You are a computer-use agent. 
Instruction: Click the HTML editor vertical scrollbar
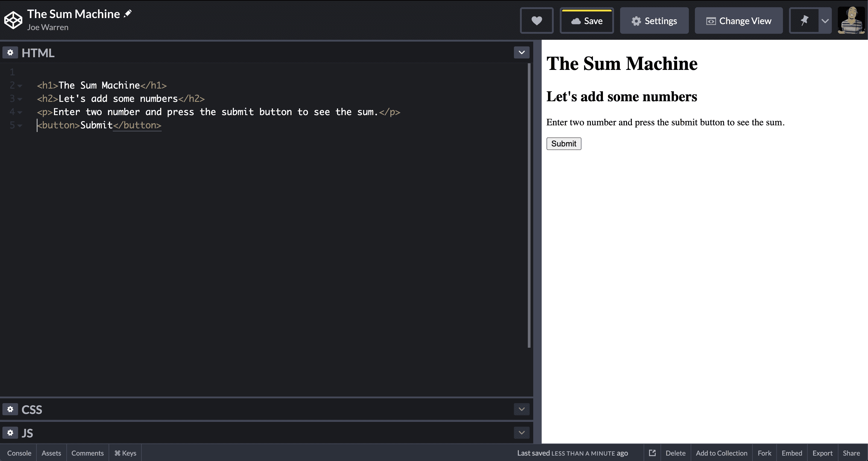(x=529, y=205)
